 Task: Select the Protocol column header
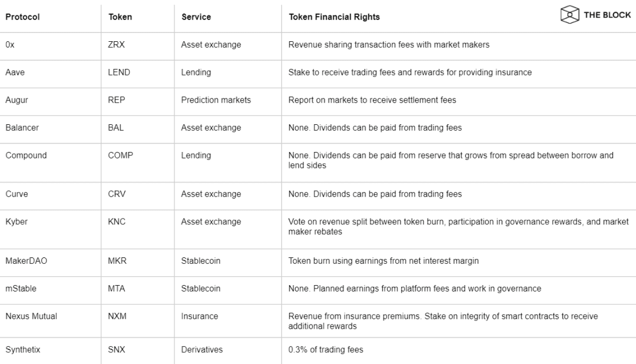pyautogui.click(x=22, y=17)
